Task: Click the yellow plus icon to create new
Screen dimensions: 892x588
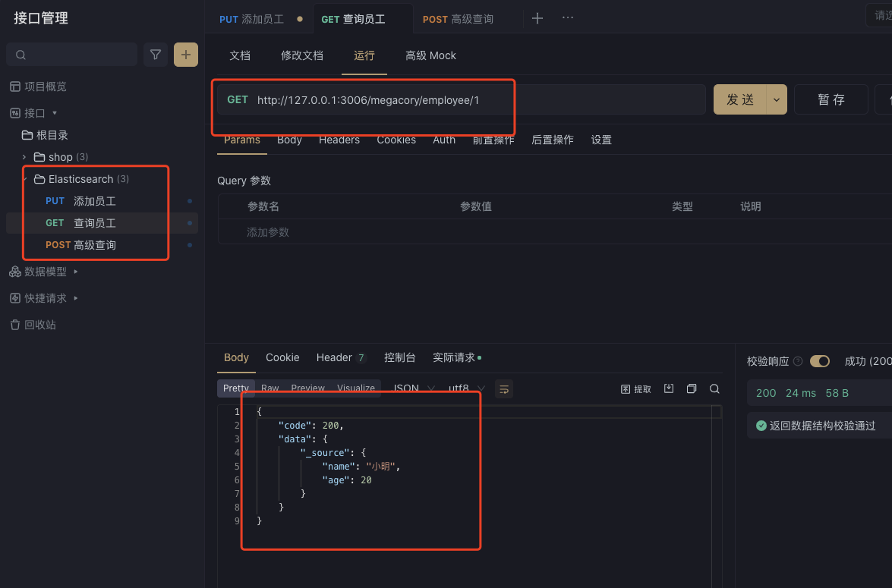Action: tap(186, 55)
